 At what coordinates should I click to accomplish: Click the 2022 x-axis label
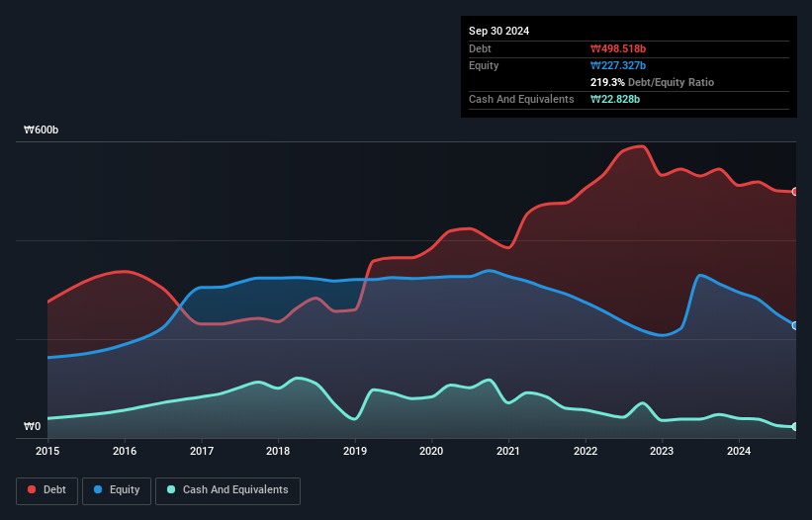point(586,451)
